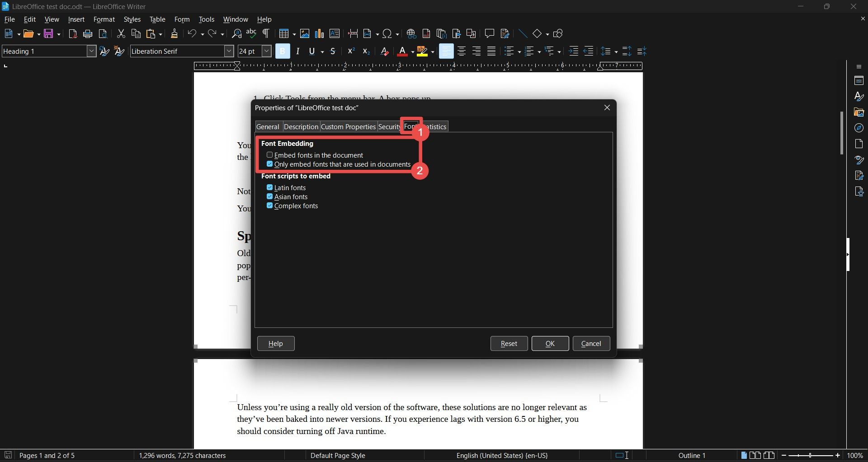Open the paragraph style dropdown
Screen dimensions: 868x462
click(x=91, y=51)
